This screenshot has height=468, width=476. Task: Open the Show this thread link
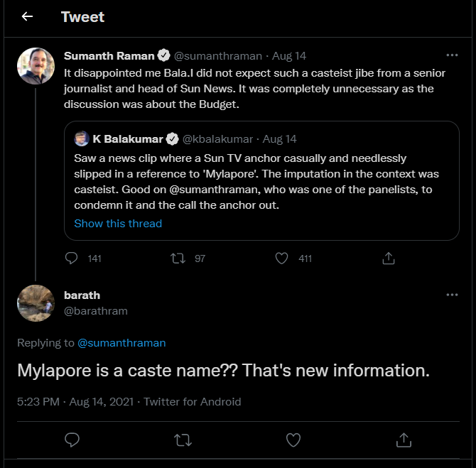118,224
